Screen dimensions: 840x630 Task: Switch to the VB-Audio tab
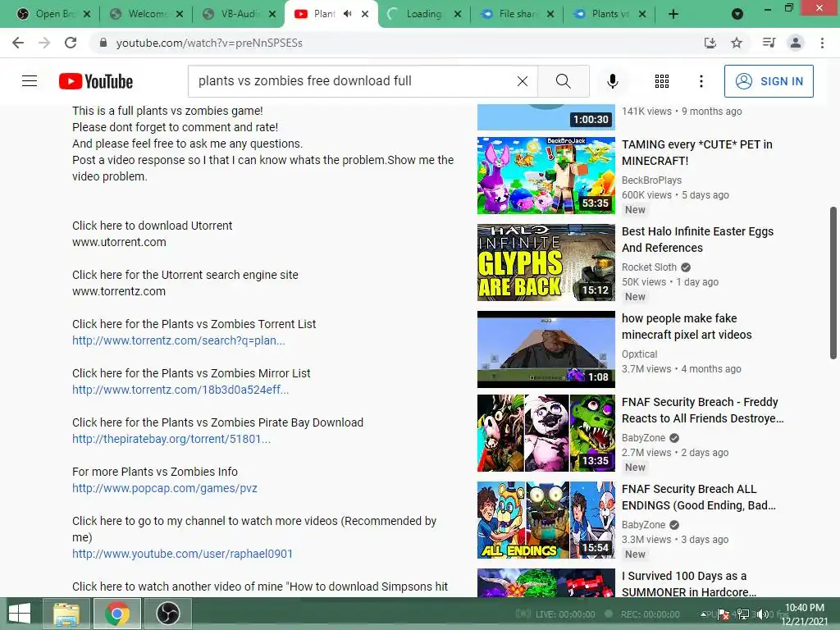(237, 14)
